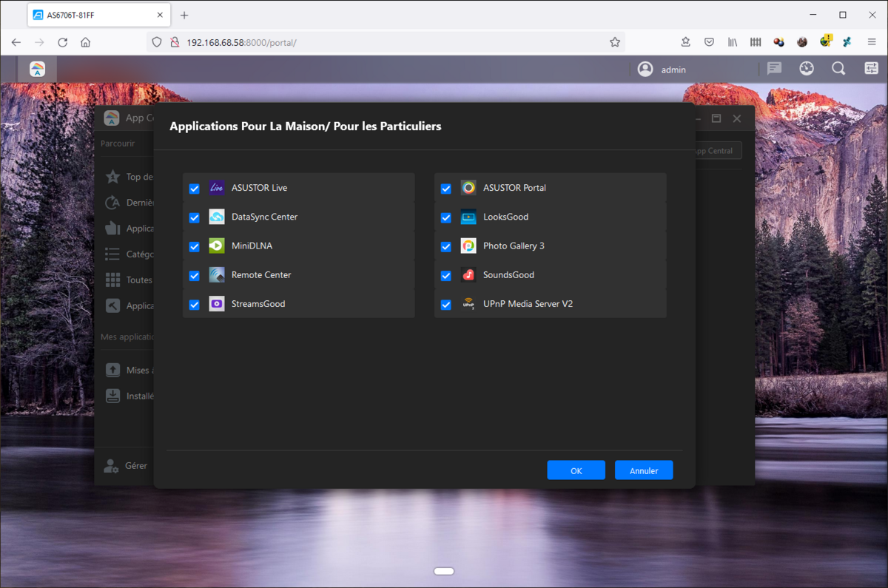The height and width of the screenshot is (588, 888).
Task: Click the browser home icon
Action: [86, 42]
